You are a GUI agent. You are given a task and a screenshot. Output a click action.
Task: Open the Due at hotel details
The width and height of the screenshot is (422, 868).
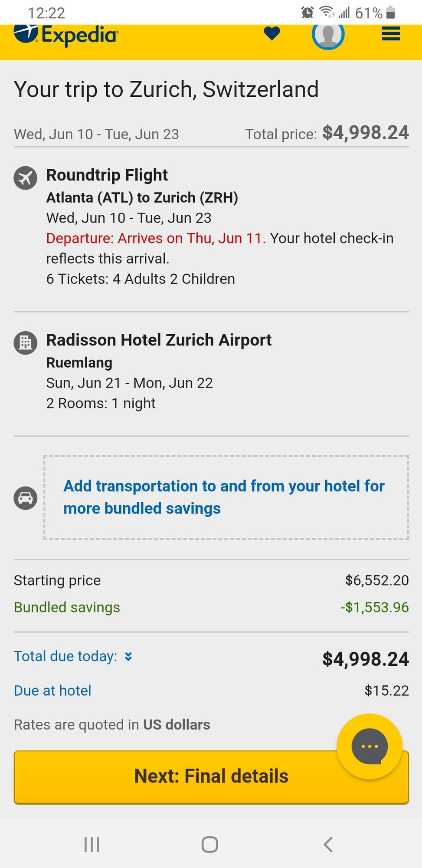click(x=52, y=690)
